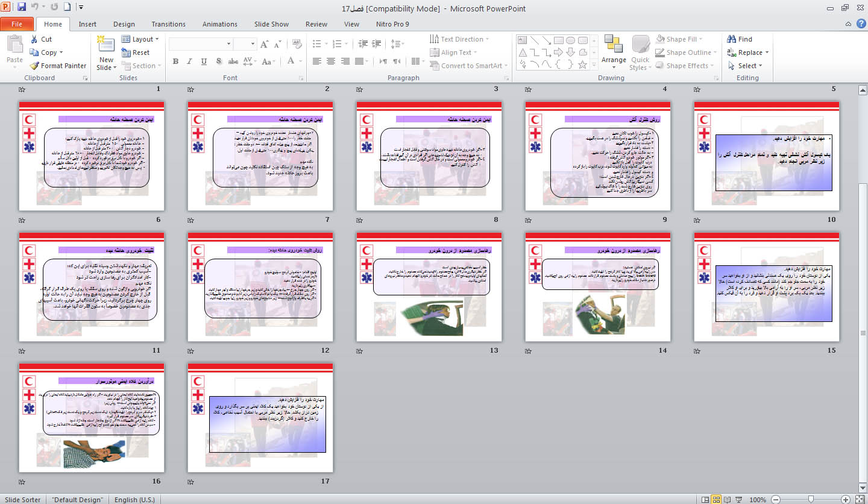Toggle Bold text formatting

pyautogui.click(x=175, y=61)
